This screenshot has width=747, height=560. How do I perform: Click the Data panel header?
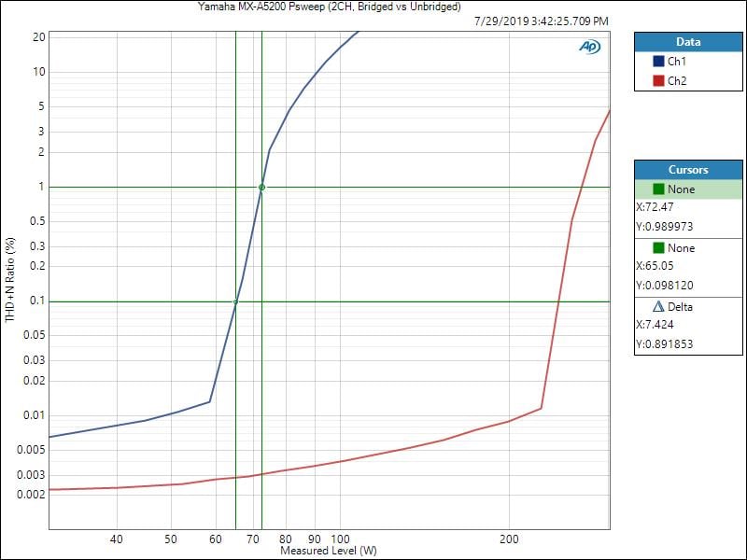[688, 42]
